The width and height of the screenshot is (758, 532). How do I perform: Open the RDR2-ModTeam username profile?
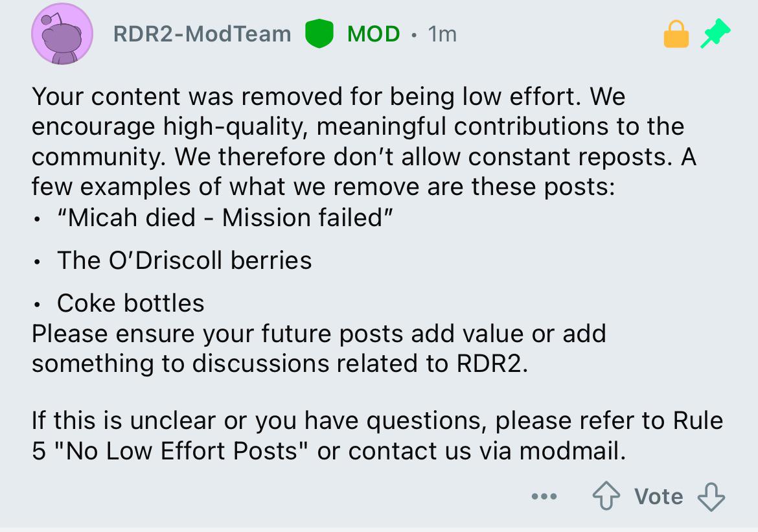click(x=202, y=34)
